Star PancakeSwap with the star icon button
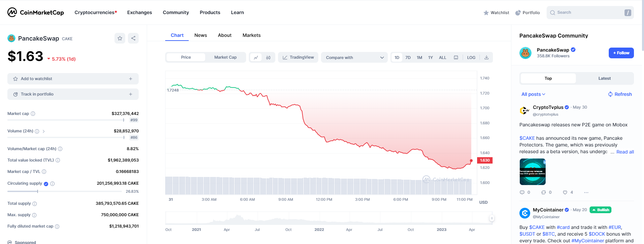Image resolution: width=644 pixels, height=244 pixels. [x=120, y=38]
